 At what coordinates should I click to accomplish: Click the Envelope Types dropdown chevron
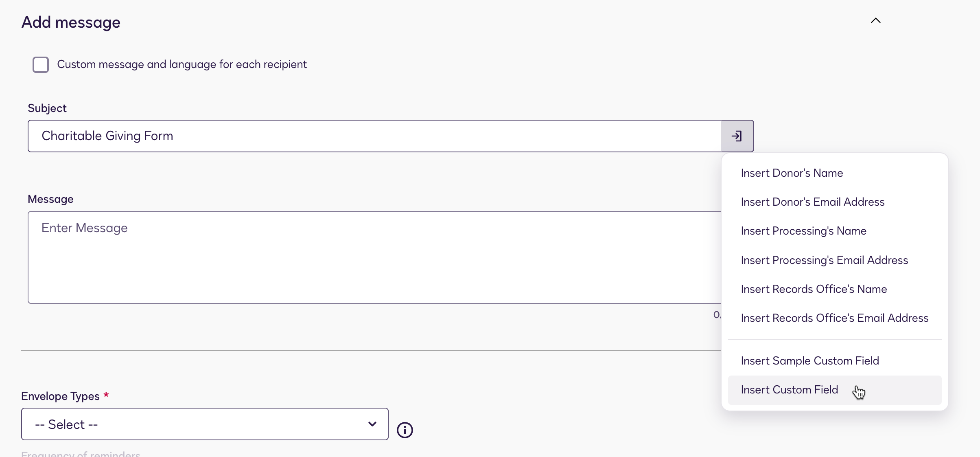pos(372,424)
